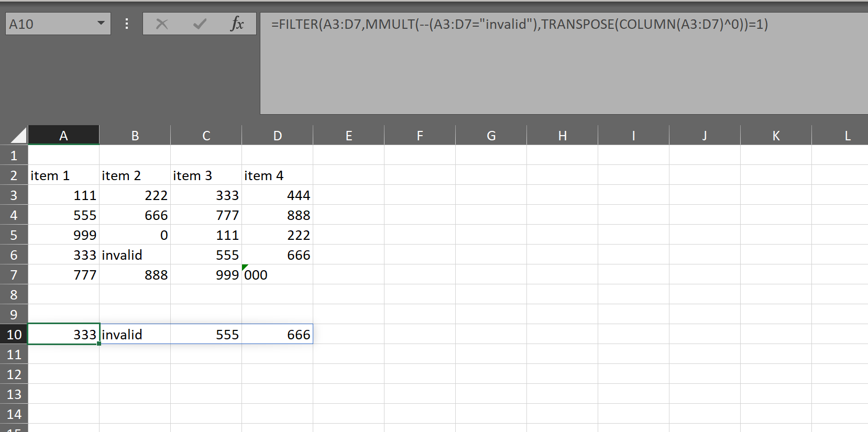
Task: Select row 12 header
Action: 14,374
